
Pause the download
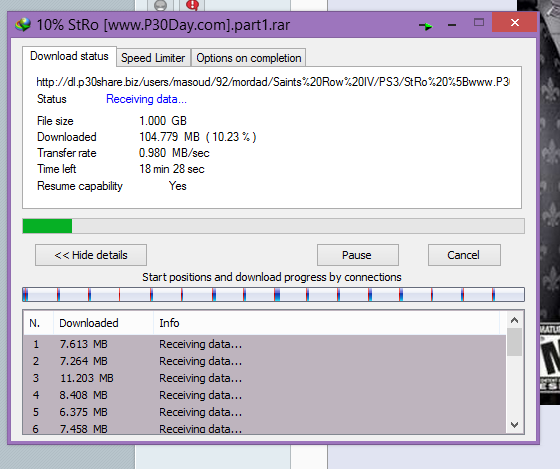(358, 255)
